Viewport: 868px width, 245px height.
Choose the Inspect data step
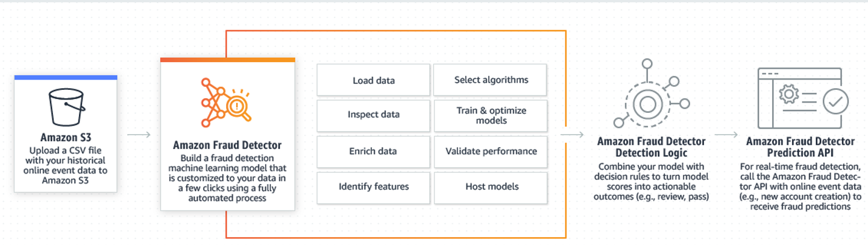(374, 115)
